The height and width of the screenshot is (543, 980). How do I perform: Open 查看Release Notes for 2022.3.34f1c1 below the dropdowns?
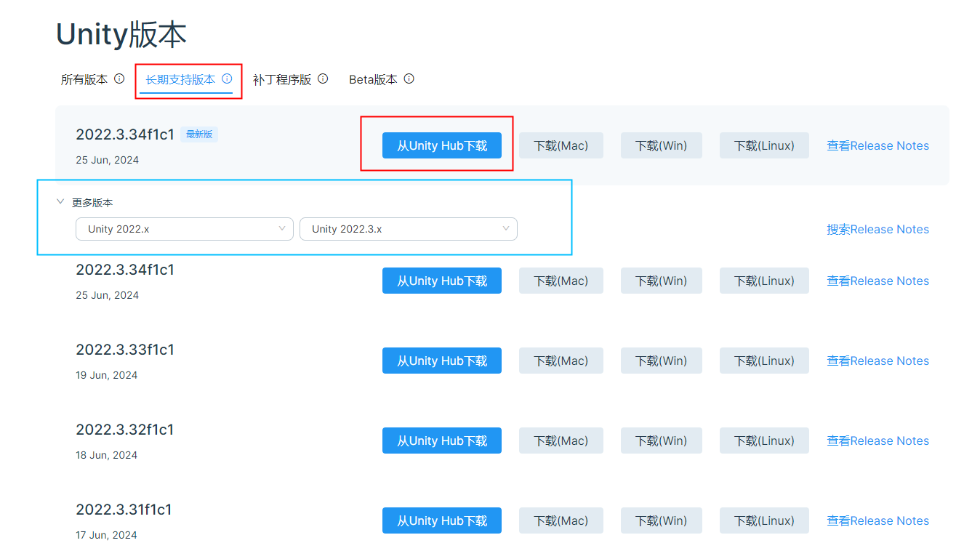point(877,281)
